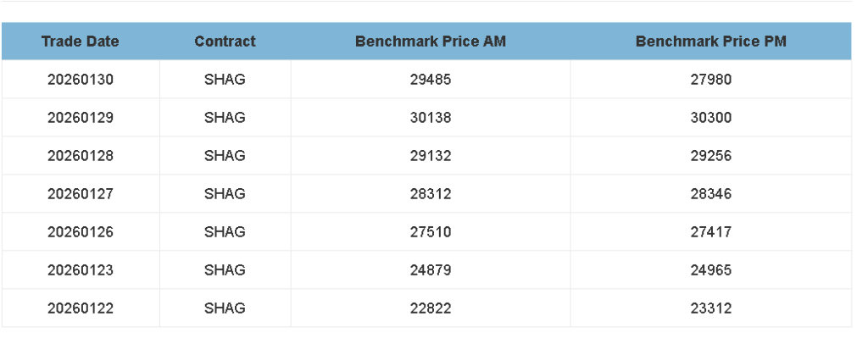Select the 20260122 trade date cell
Screen dimensions: 868x339
(x=81, y=308)
